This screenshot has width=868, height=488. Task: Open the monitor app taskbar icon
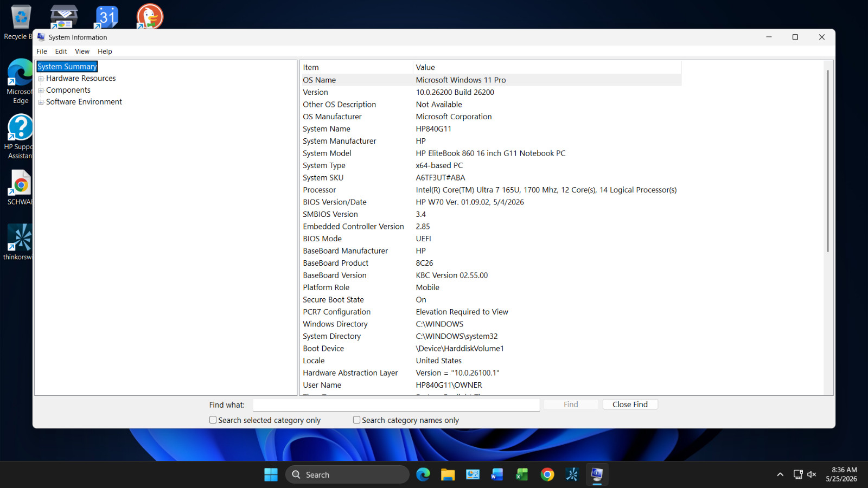point(473,474)
